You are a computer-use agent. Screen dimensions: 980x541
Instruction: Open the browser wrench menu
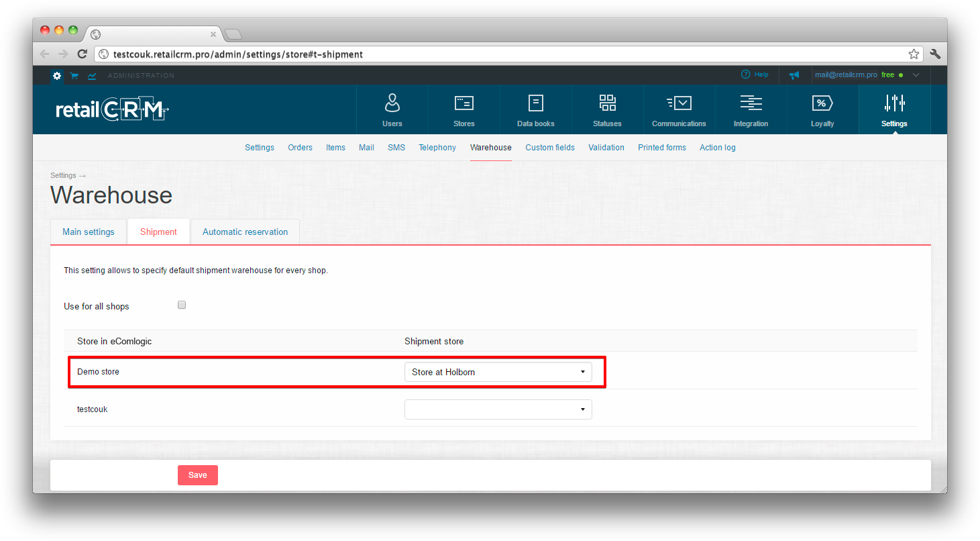click(x=935, y=54)
